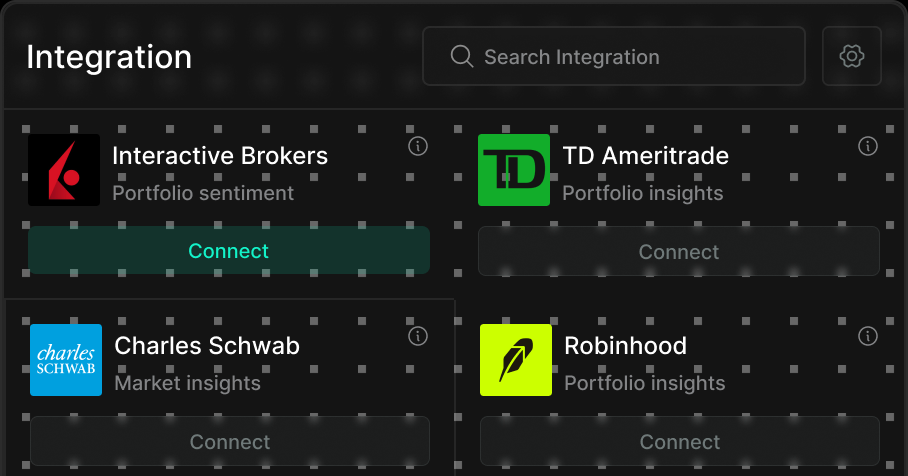
Task: Click the Portfolio sentiment subtitle
Action: click(x=203, y=193)
